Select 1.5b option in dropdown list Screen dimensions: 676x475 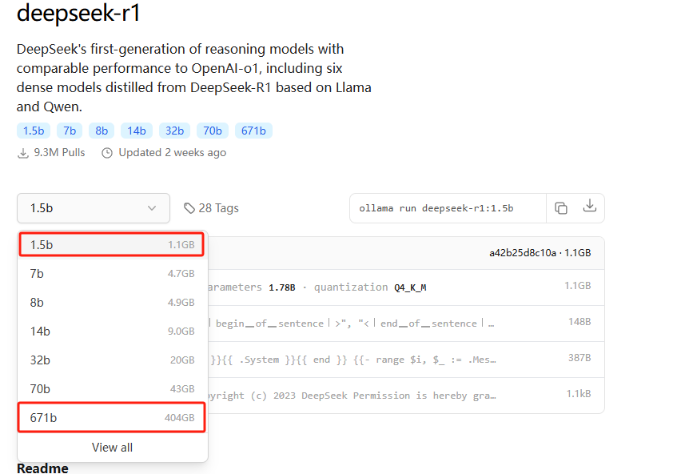[x=112, y=244]
